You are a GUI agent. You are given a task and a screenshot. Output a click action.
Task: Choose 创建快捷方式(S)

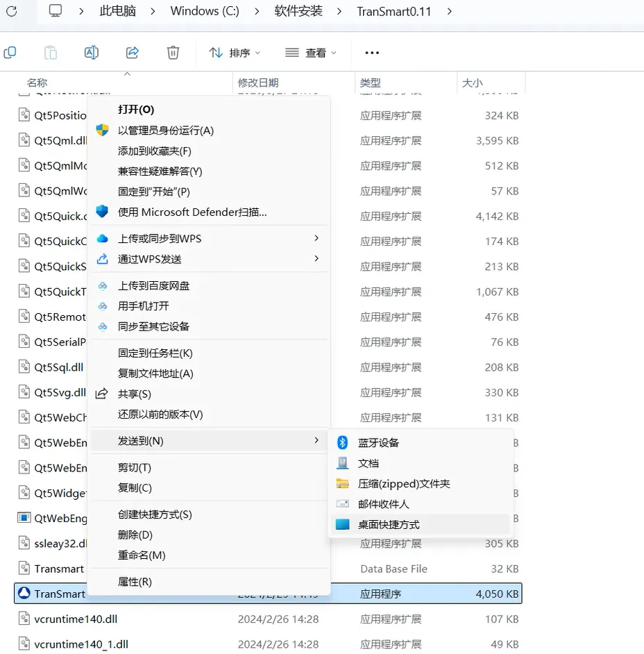click(x=209, y=514)
